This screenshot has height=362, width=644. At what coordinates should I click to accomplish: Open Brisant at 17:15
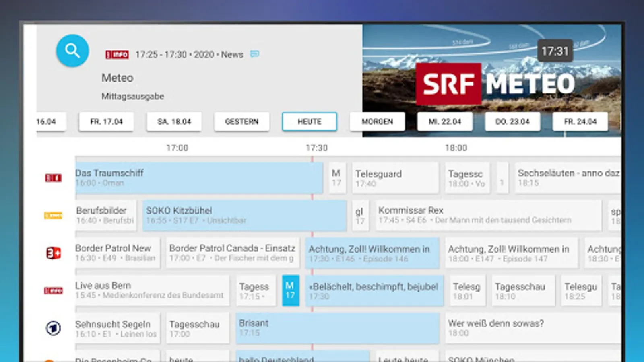[x=337, y=328]
